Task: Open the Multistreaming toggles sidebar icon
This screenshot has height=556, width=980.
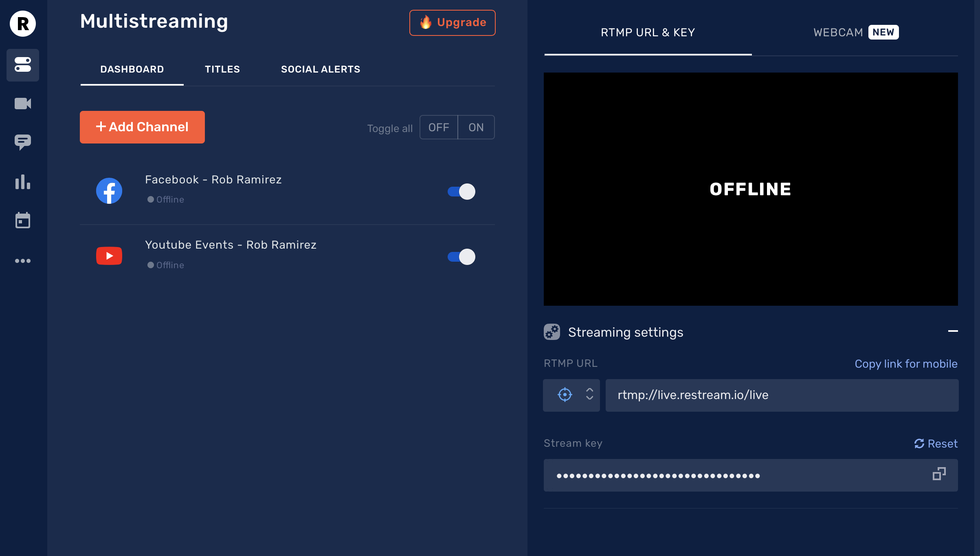Action: pos(23,65)
